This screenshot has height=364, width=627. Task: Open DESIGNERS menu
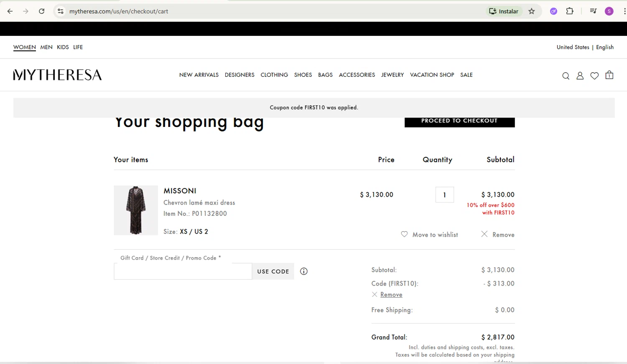(x=240, y=75)
